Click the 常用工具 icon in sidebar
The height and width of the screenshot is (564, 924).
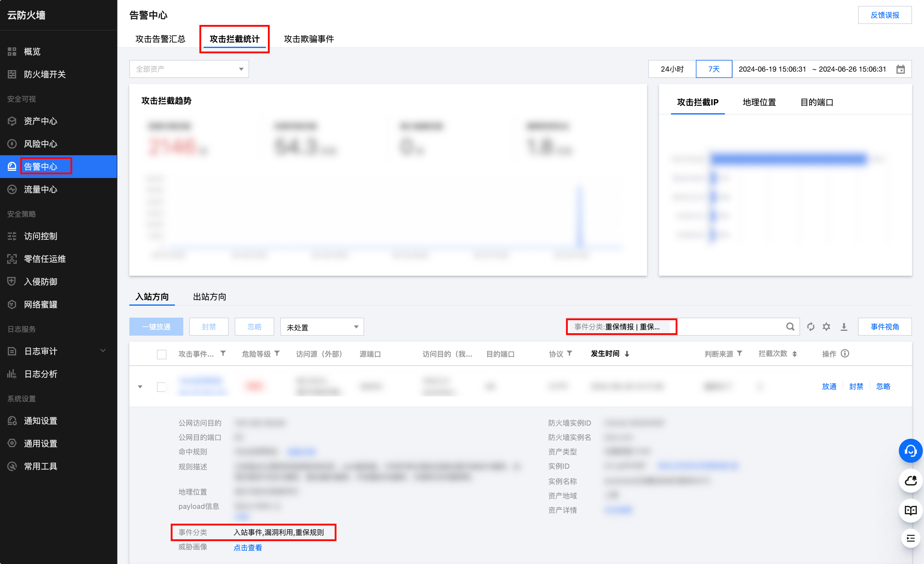[12, 466]
